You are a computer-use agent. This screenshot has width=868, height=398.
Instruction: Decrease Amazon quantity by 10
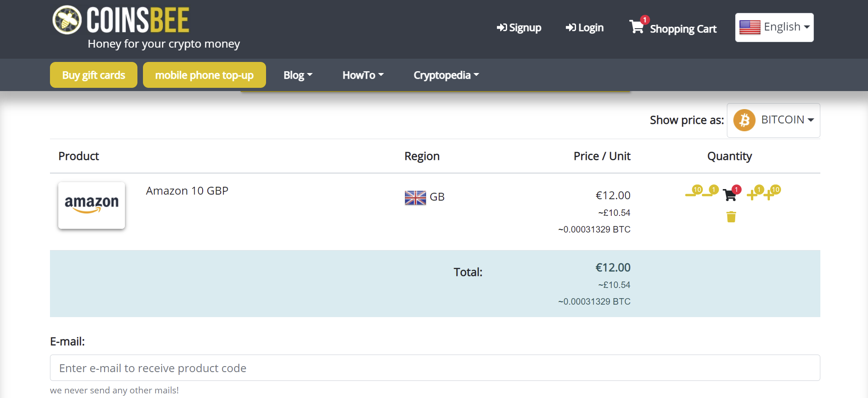click(694, 192)
